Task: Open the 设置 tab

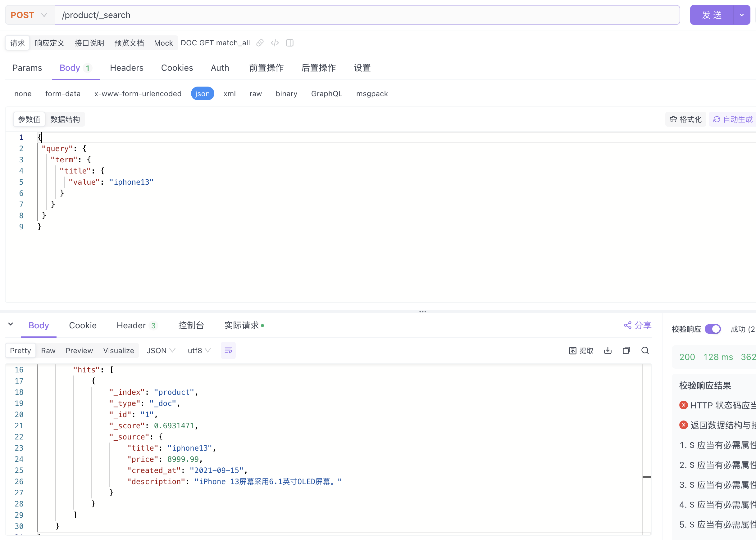Action: (x=362, y=68)
